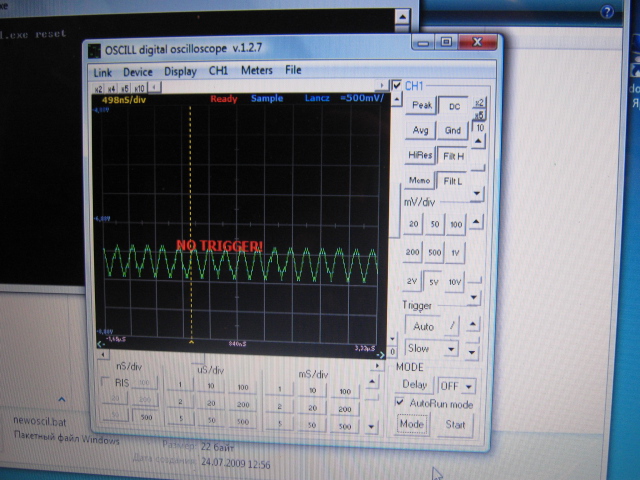This screenshot has width=640, height=480.
Task: Set vertical scale to 2V per division
Action: click(x=412, y=281)
